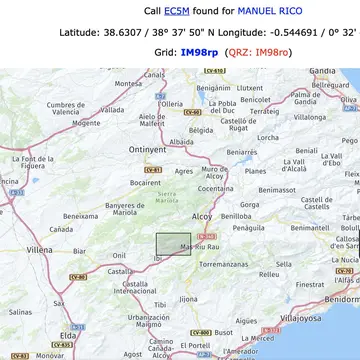Click the Villalonga map label

coord(310,117)
